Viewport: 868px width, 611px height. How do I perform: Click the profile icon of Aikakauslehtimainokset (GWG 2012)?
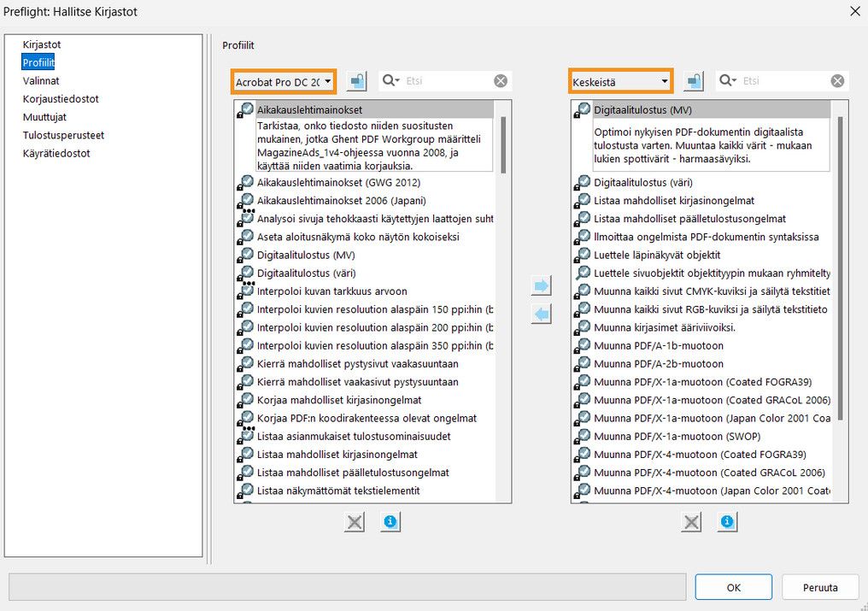click(245, 183)
